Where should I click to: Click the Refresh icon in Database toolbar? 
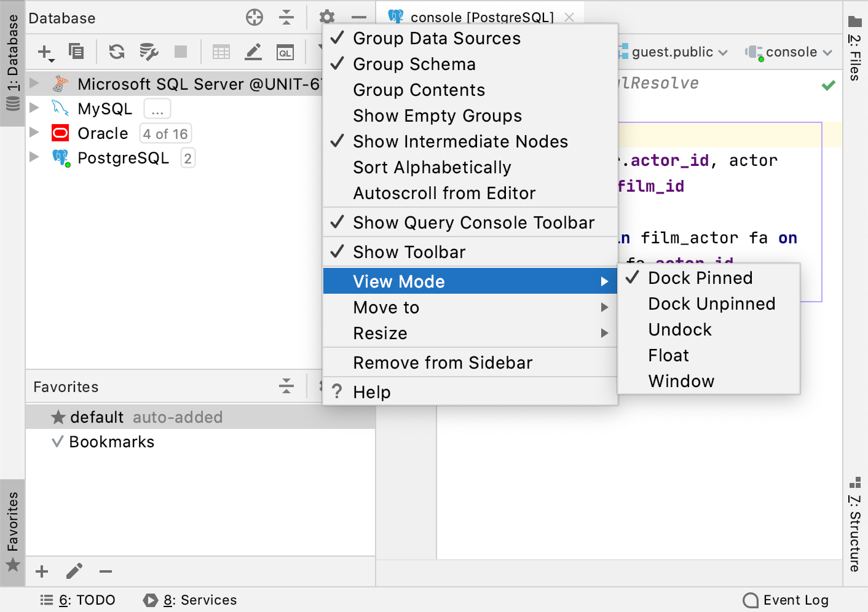(x=117, y=52)
